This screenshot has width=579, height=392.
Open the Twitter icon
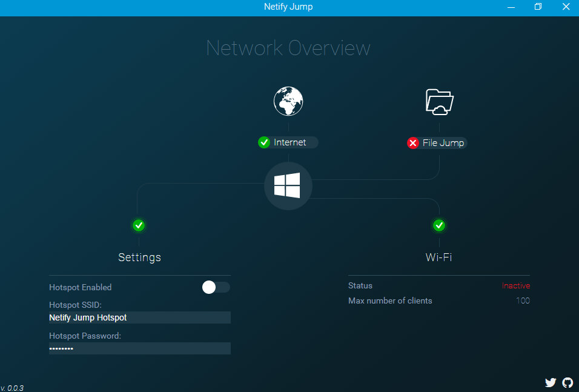point(550,382)
